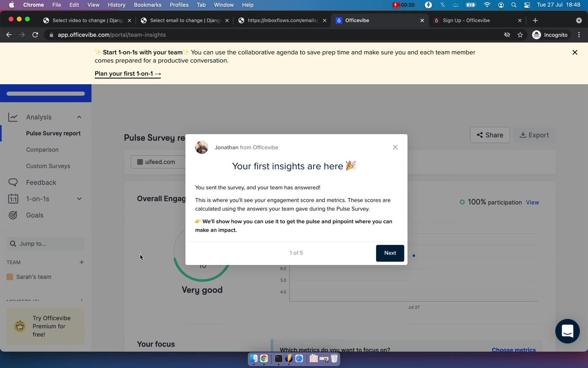
Task: Click the Choose metrics link
Action: (514, 349)
